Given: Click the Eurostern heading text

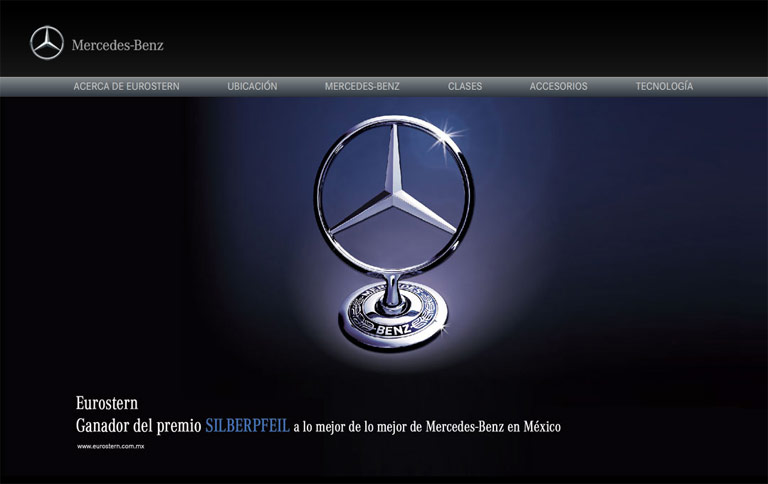Looking at the screenshot, I should click(x=106, y=404).
